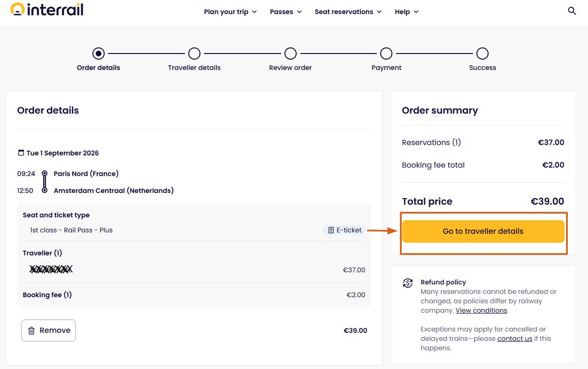The image size is (588, 369).
Task: Click the Total price €39.00 amount
Action: [547, 201]
